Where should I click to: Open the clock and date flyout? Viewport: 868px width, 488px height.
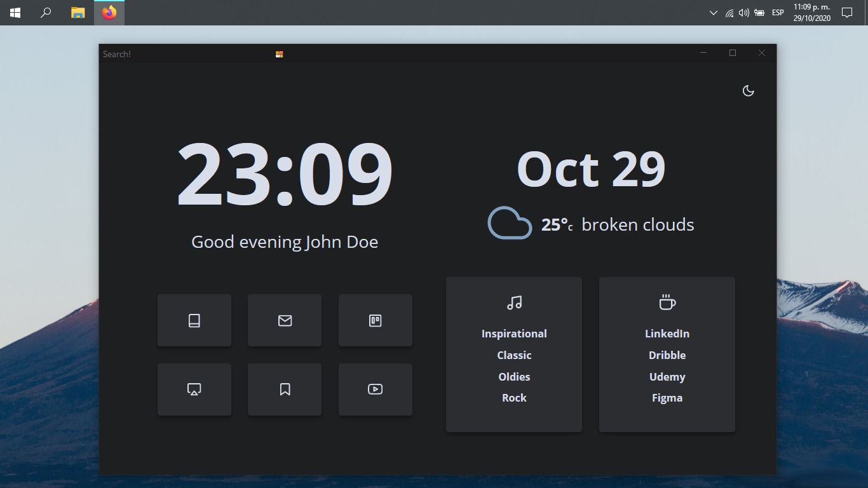point(811,12)
